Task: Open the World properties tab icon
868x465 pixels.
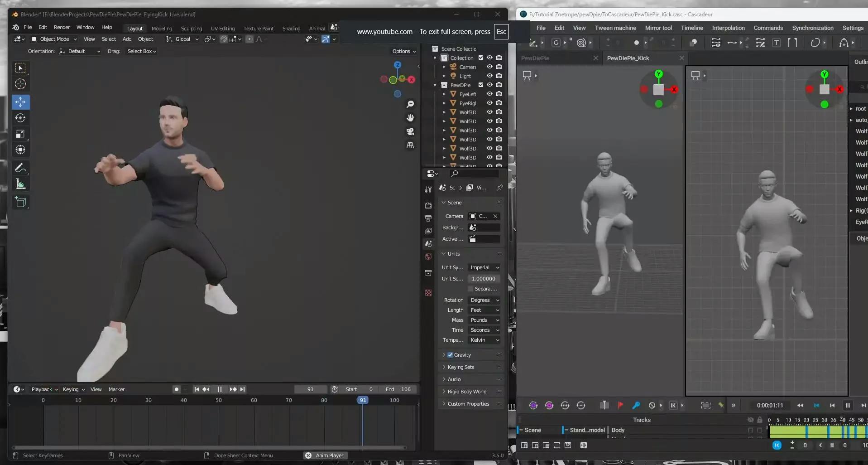Action: pos(428,257)
